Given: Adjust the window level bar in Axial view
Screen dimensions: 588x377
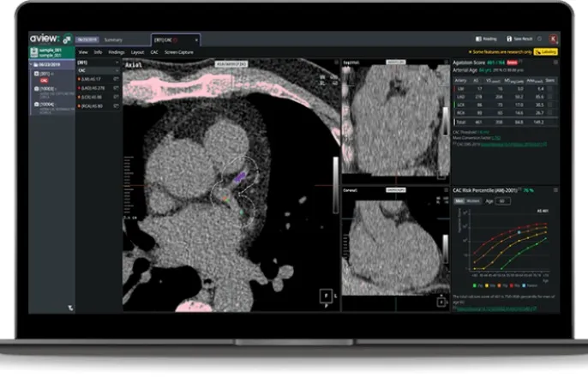Looking at the screenshot, I should pyautogui.click(x=336, y=185).
